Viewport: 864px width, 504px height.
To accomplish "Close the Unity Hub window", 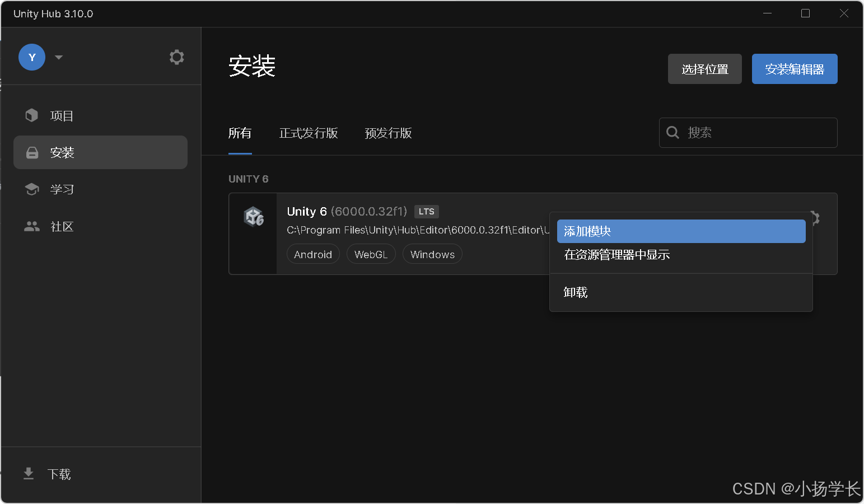I will (x=844, y=13).
